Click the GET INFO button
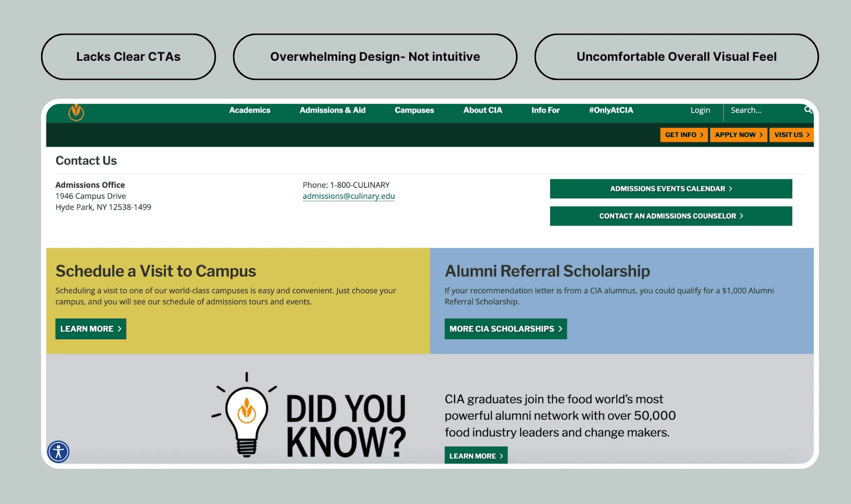Image resolution: width=851 pixels, height=504 pixels. (684, 135)
